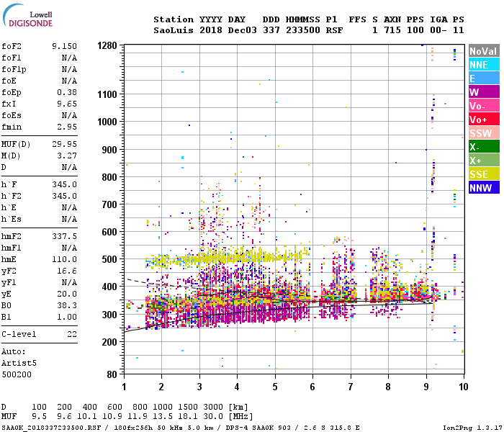Click the D 3000 distance value
Viewport: 504px width, 432px height.
coord(213,408)
